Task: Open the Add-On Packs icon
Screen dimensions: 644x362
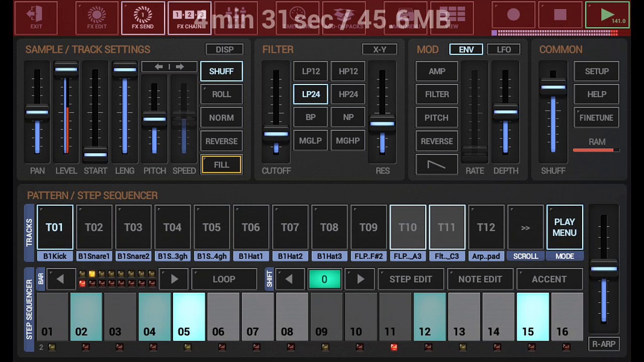Action: click(344, 18)
